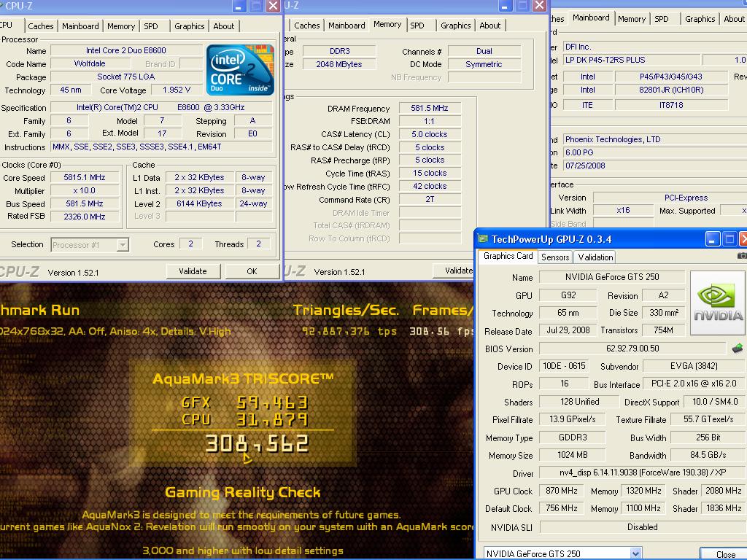Viewport: 747px width, 560px height.
Task: Click the AquaMark3 total score 308,562
Action: (x=257, y=444)
